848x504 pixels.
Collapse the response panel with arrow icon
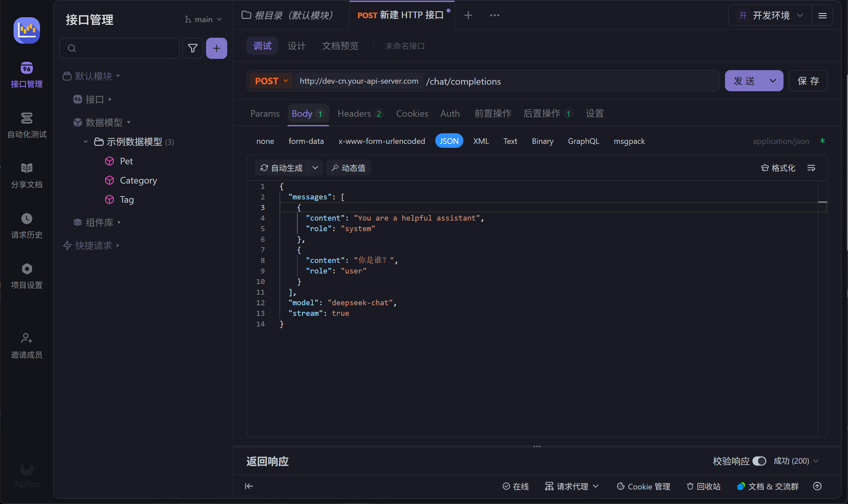click(x=249, y=486)
